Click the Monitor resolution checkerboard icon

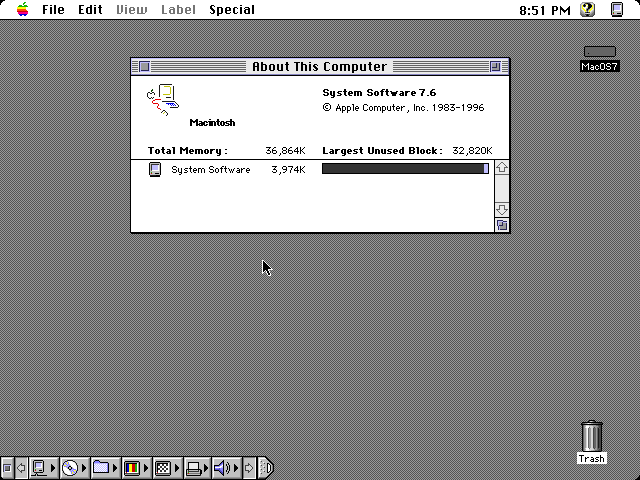pos(163,468)
